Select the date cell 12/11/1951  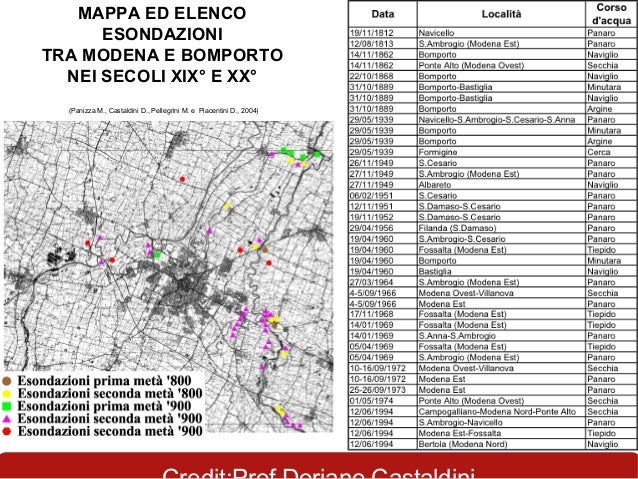[x=382, y=206]
